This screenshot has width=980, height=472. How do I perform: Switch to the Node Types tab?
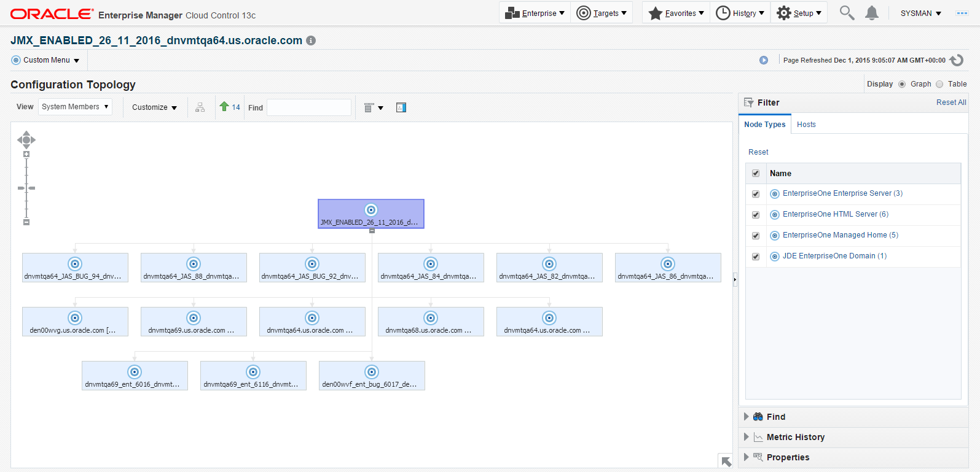[764, 124]
